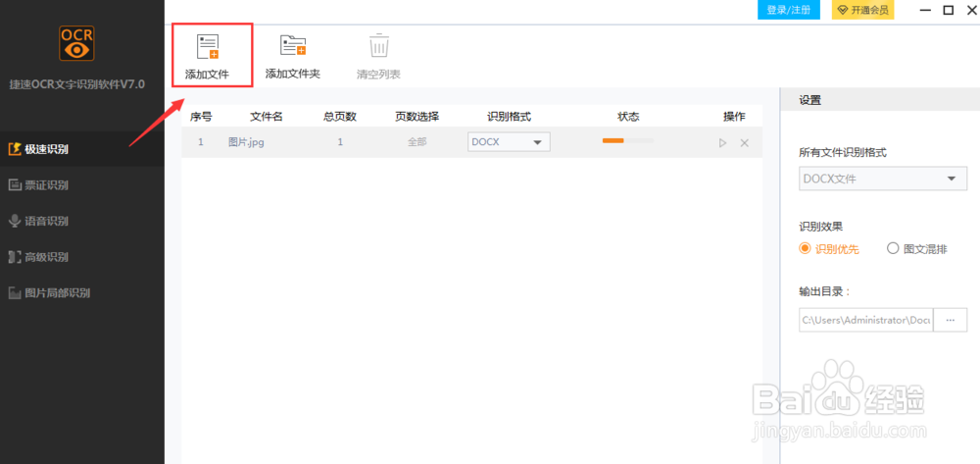
Task: Maximize the OCR window
Action: (948, 10)
